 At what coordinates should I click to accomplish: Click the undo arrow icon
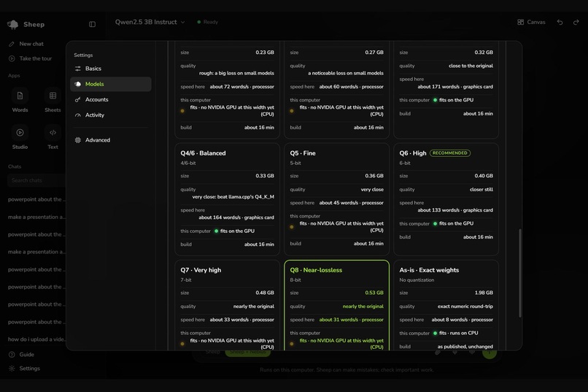(x=560, y=22)
